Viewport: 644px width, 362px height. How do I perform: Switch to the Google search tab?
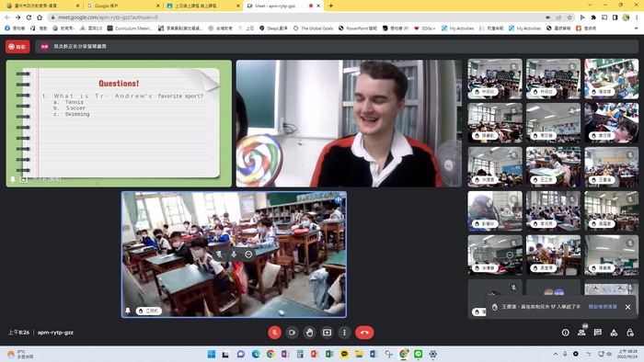click(x=123, y=6)
